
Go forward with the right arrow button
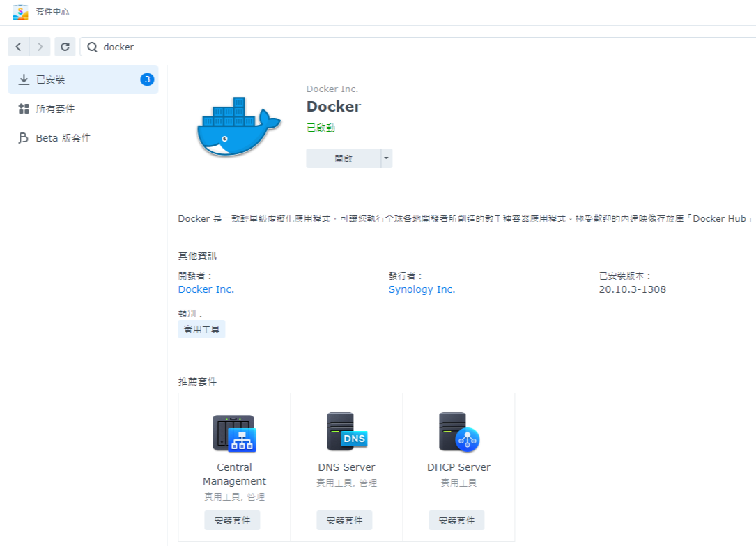point(40,47)
